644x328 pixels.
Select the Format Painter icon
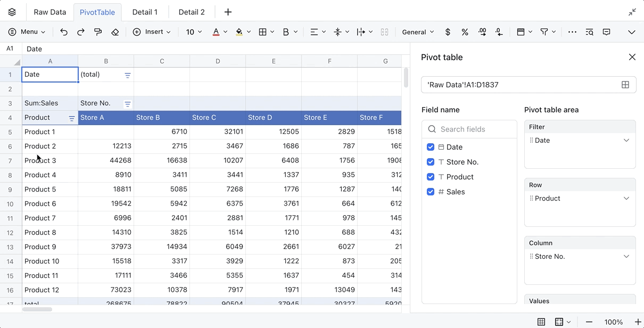98,32
